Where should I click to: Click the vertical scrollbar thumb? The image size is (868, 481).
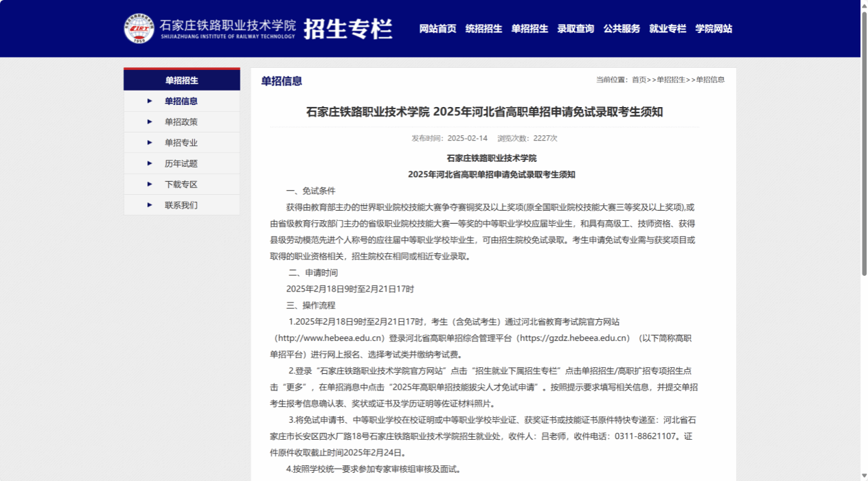coord(864,143)
